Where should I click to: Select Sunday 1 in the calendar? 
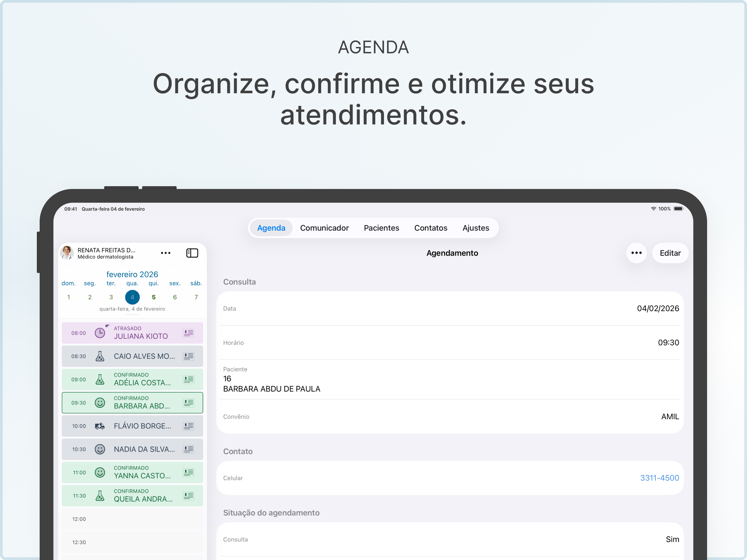(69, 297)
